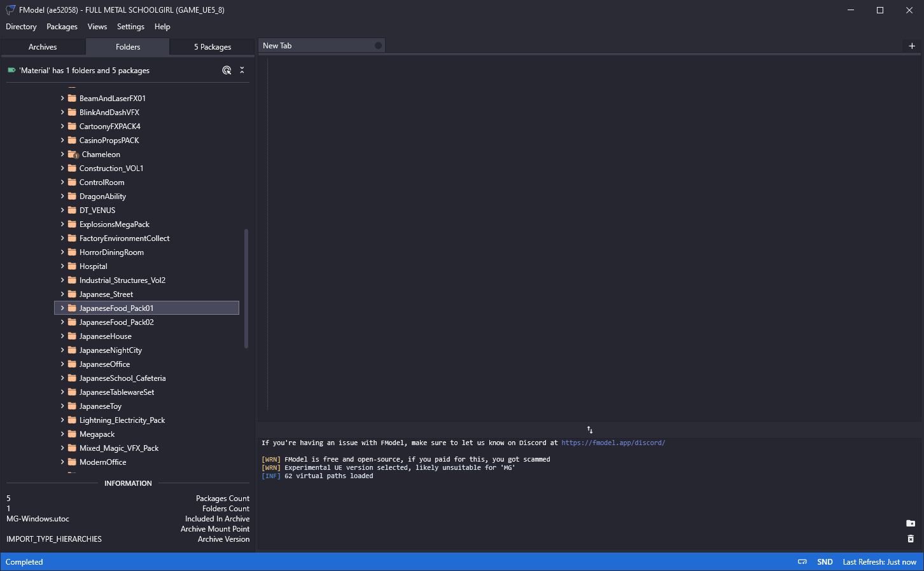This screenshot has height=571, width=924.
Task: Expand the JapaneseNightCity folder
Action: [62, 350]
